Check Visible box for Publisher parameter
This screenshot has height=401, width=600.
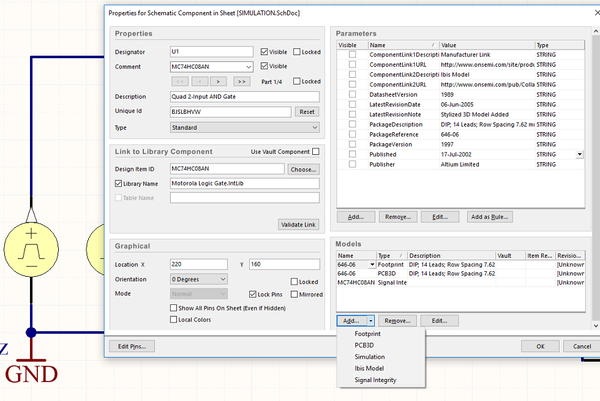352,164
